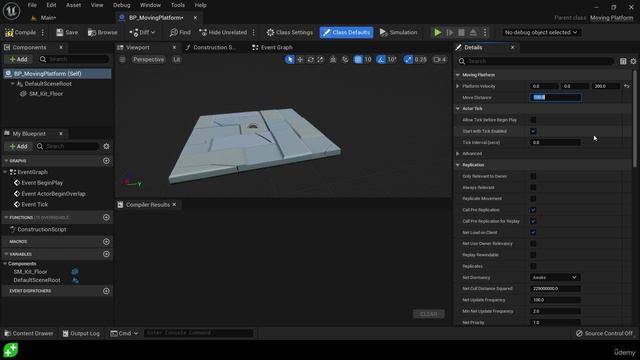The height and width of the screenshot is (360, 640).
Task: Compile the blueprint
Action: pos(20,32)
